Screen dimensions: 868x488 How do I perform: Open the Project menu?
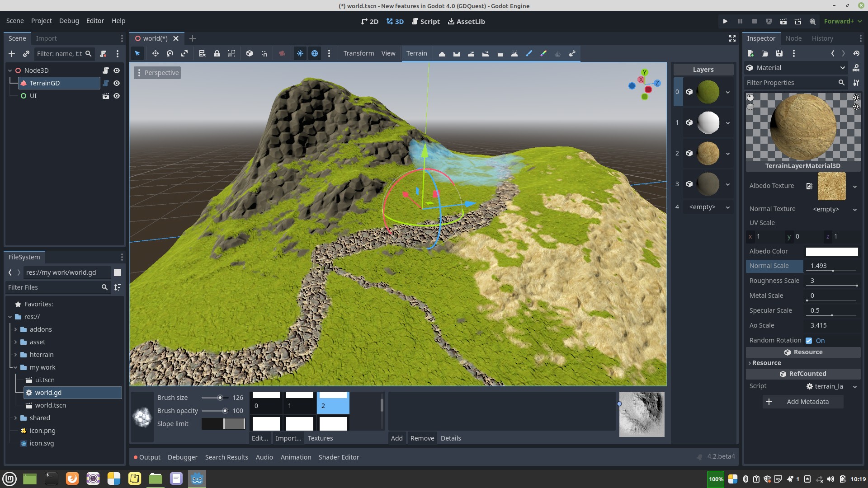click(41, 21)
